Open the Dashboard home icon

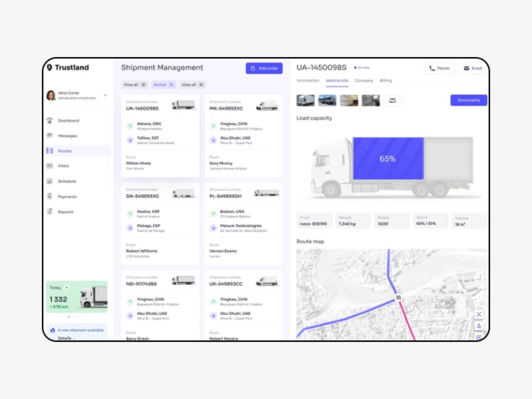(x=50, y=121)
